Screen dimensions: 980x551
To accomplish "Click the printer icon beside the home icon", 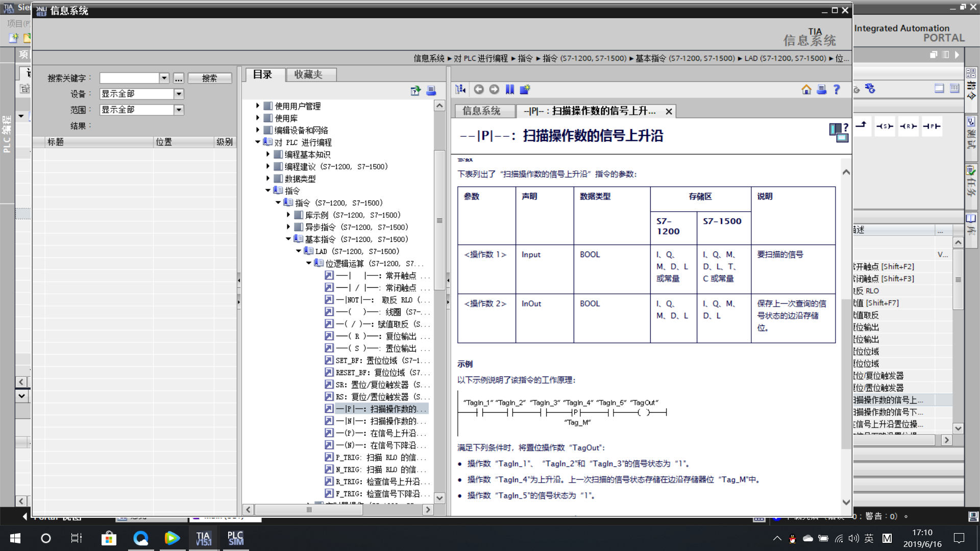I will [x=821, y=90].
